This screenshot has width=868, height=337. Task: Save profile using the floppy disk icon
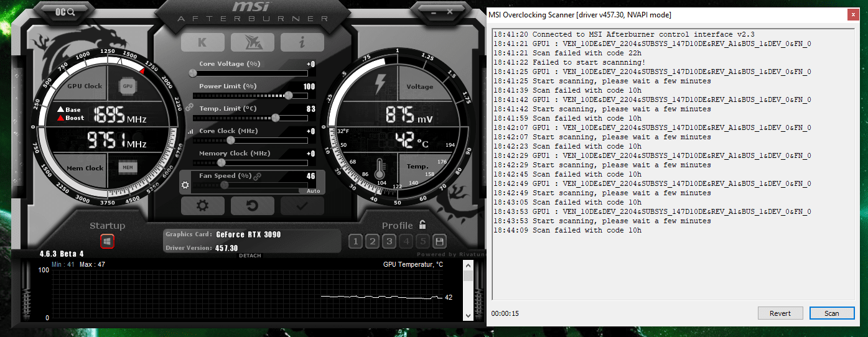440,241
